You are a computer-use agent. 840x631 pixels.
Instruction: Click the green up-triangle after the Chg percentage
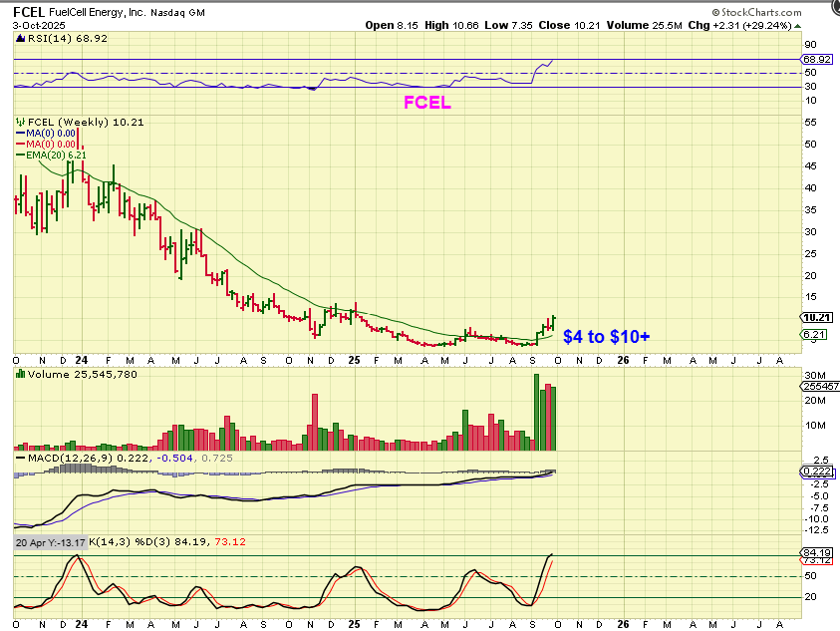(798, 25)
